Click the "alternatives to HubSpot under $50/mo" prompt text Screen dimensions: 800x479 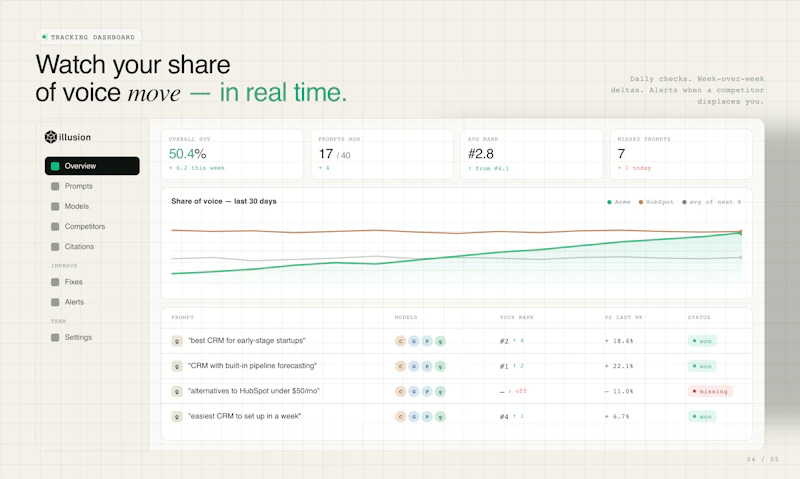(254, 391)
